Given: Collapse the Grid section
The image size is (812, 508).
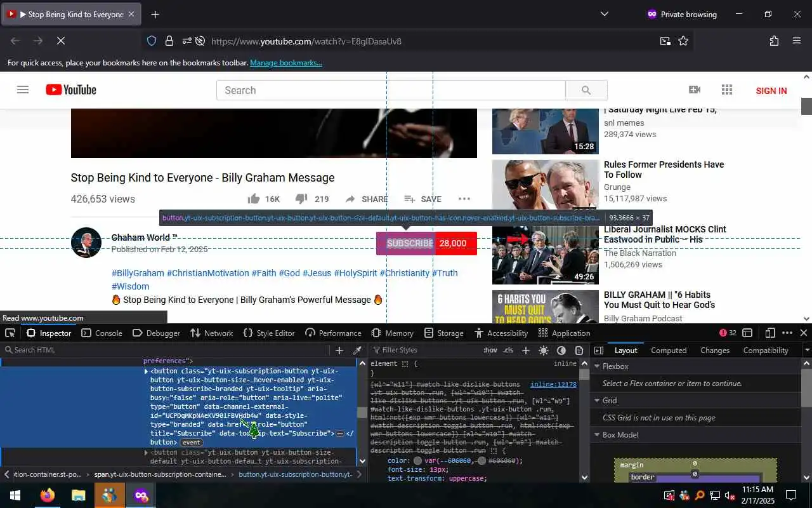Looking at the screenshot, I should click(596, 401).
